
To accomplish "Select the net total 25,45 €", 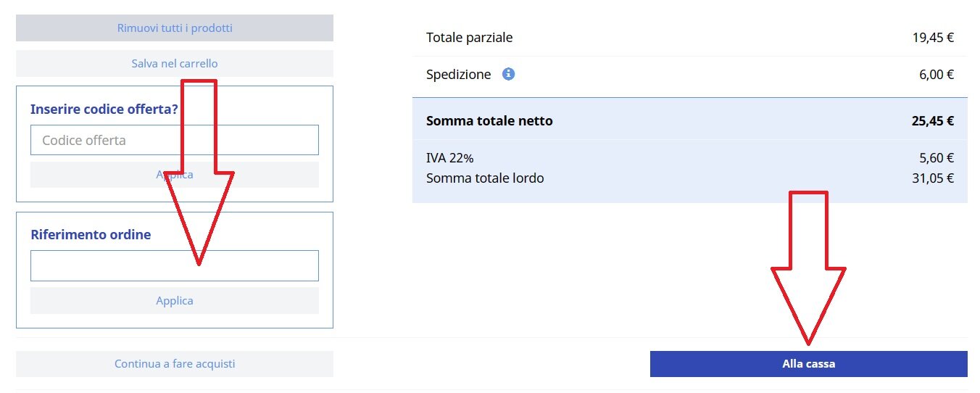I will [932, 121].
